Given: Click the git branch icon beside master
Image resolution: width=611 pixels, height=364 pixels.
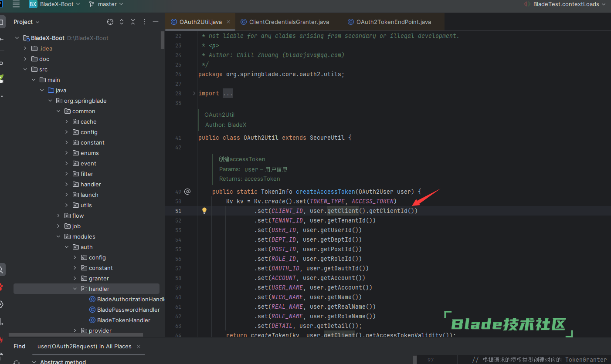Looking at the screenshot, I should 92,4.
